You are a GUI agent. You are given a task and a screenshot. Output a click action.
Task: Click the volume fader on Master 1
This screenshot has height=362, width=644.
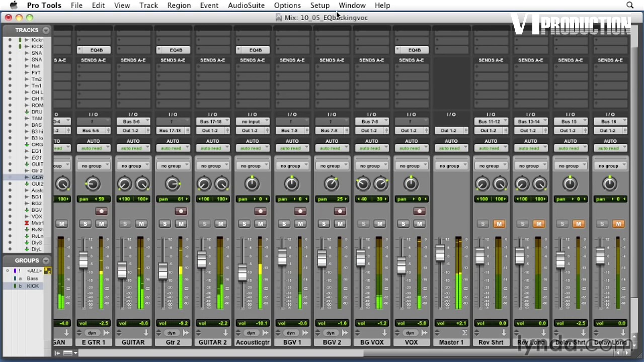click(x=440, y=253)
